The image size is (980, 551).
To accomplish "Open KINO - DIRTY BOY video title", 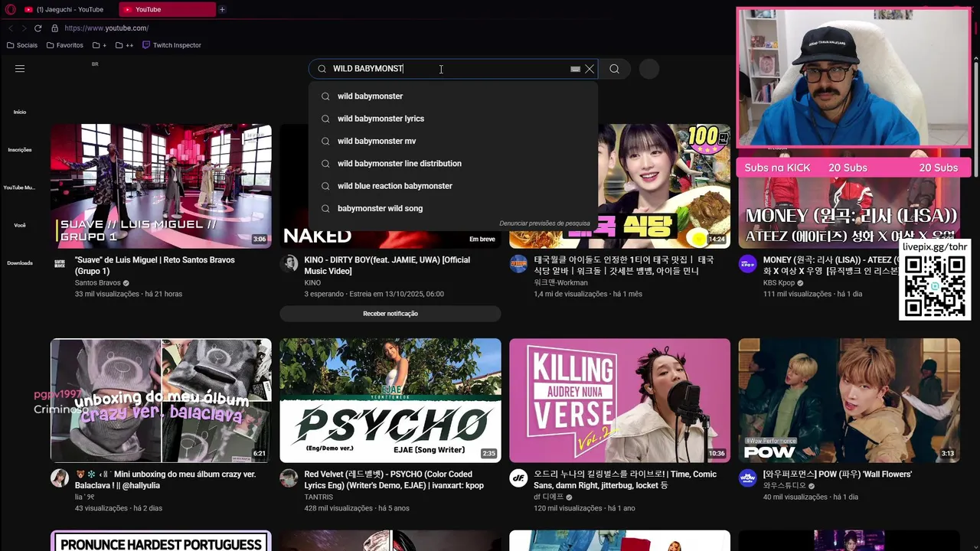I will tap(387, 266).
